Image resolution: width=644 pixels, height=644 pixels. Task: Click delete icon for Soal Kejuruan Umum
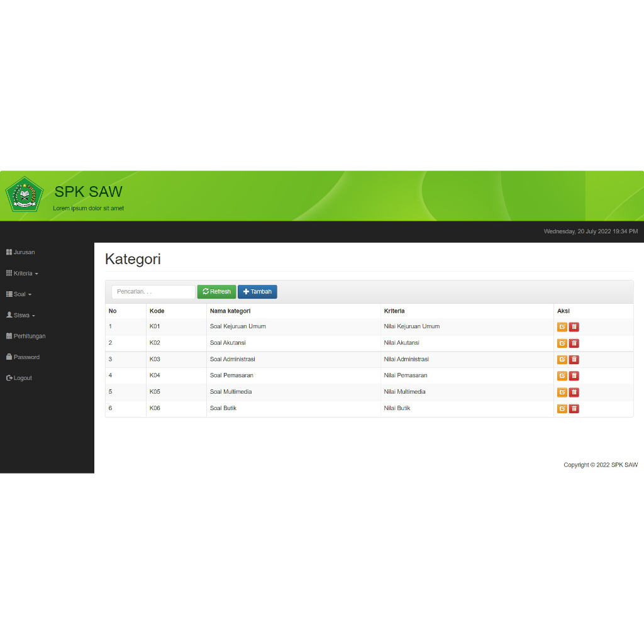[574, 327]
